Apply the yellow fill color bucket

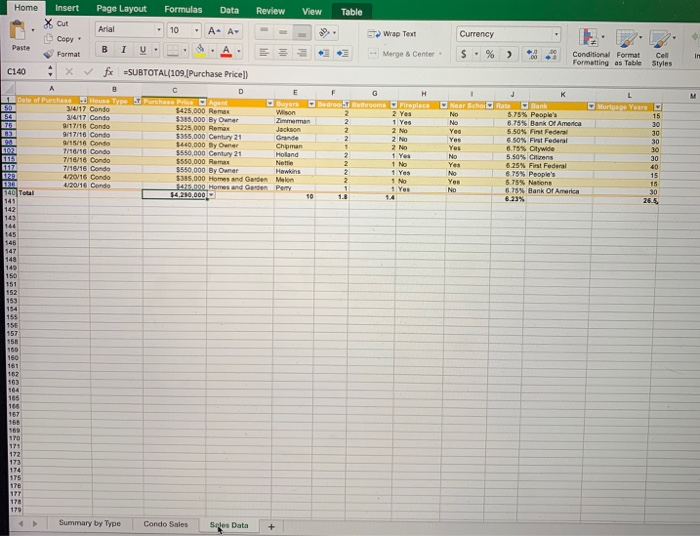pos(200,50)
